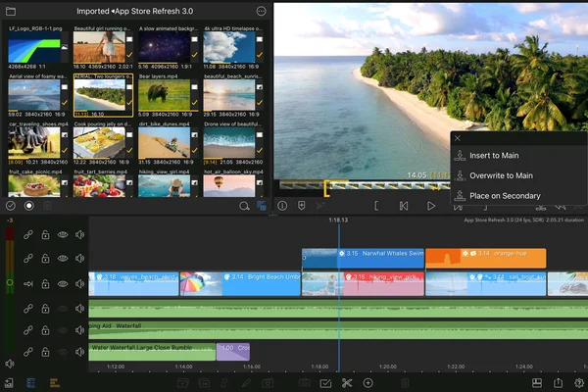
Task: Select the Bear layers.mp4 thumbnail
Action: pyautogui.click(x=165, y=94)
